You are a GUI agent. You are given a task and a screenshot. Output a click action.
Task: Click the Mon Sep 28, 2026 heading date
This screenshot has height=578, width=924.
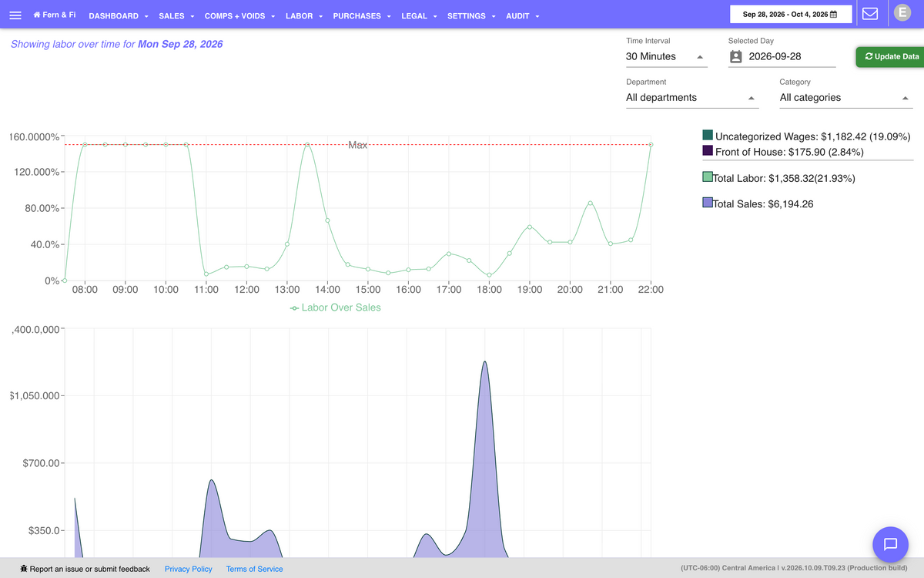click(x=180, y=44)
